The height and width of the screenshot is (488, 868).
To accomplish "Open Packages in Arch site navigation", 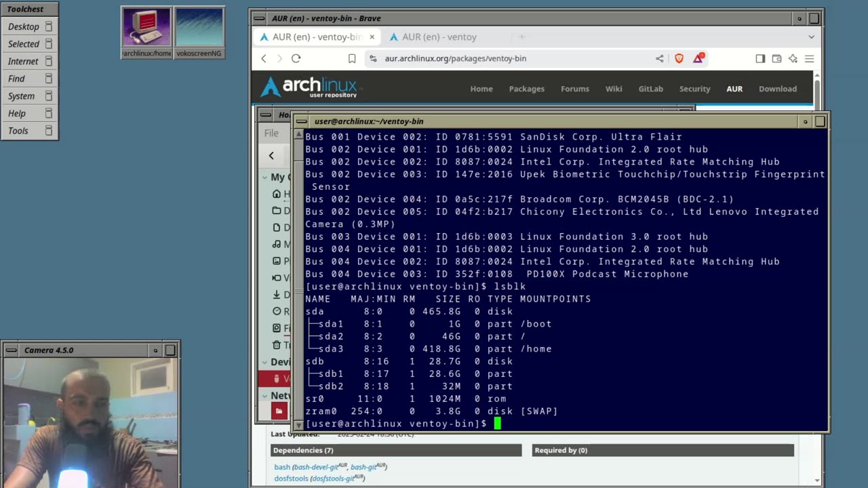I will 527,89.
